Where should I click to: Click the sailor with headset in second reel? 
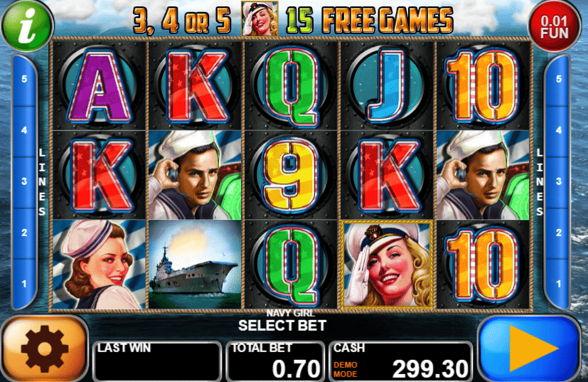pyautogui.click(x=195, y=175)
